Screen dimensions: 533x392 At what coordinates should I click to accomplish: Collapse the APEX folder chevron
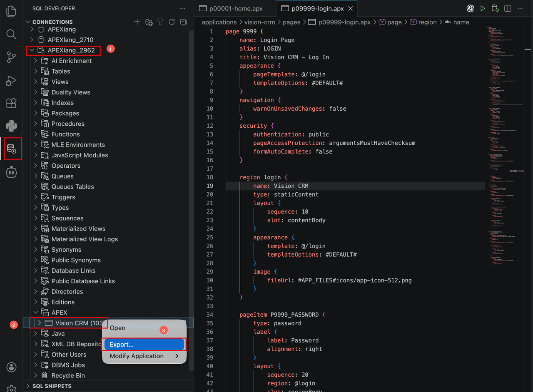click(x=36, y=313)
